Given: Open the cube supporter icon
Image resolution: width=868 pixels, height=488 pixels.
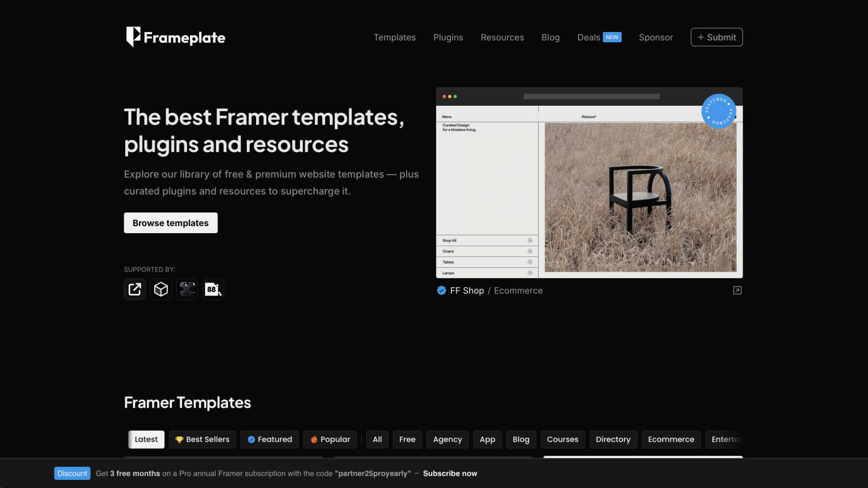Looking at the screenshot, I should point(161,289).
